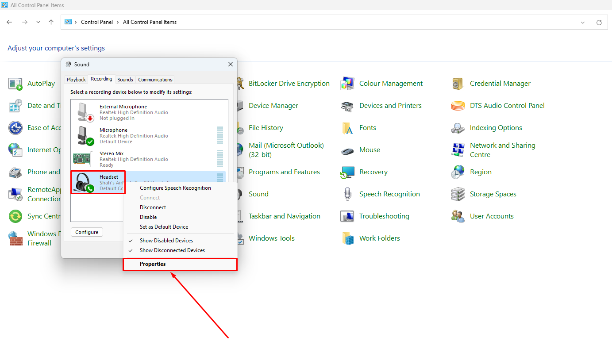Click the Windows Defender Firewall icon
The width and height of the screenshot is (612, 364).
click(x=15, y=238)
